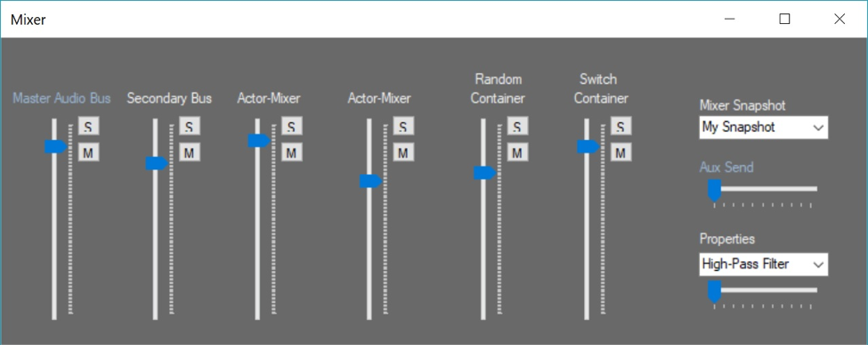Solo the Master Audio Bus channel
Image resolution: width=868 pixels, height=345 pixels.
click(88, 126)
